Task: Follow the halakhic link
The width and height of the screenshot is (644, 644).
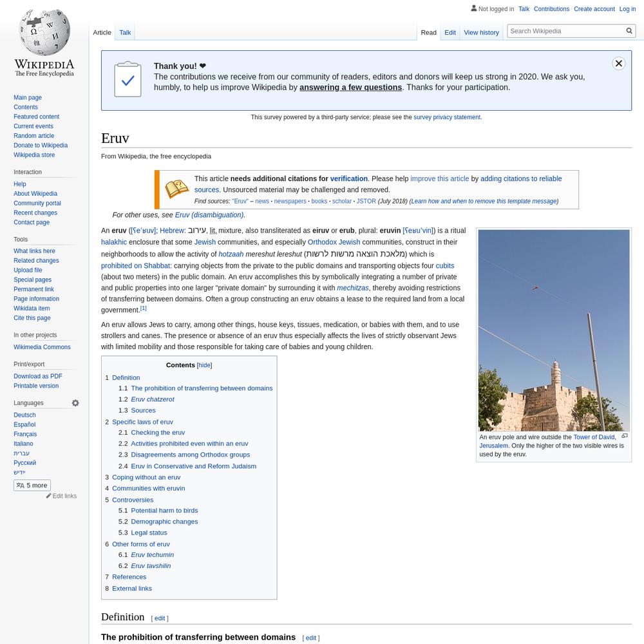Action: [114, 242]
